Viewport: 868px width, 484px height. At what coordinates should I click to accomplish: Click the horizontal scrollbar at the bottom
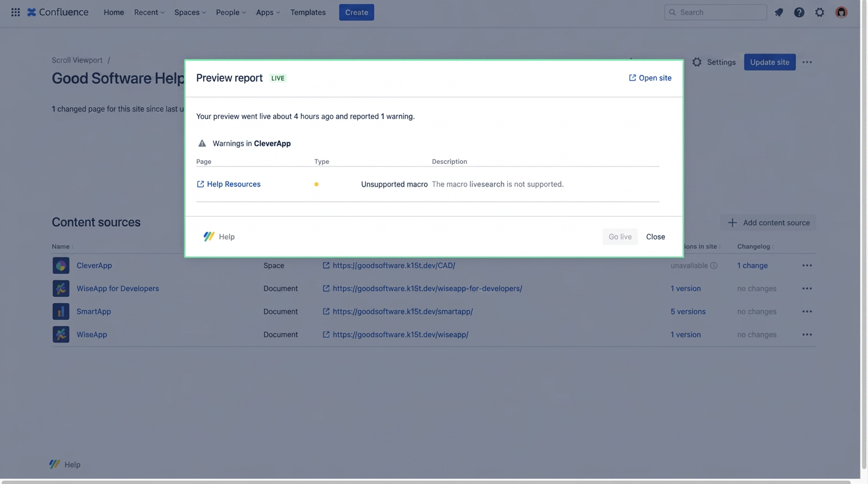(x=426, y=481)
